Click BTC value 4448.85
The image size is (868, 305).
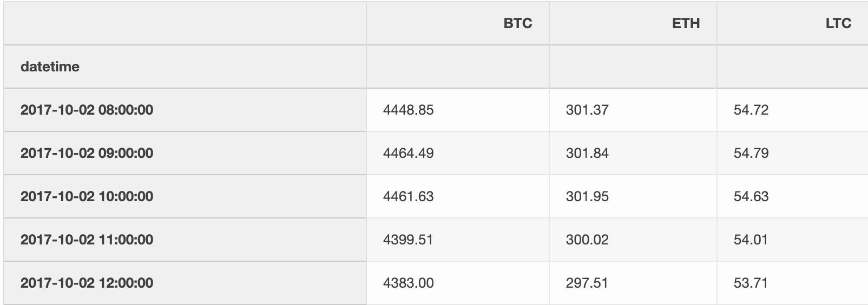pyautogui.click(x=408, y=110)
